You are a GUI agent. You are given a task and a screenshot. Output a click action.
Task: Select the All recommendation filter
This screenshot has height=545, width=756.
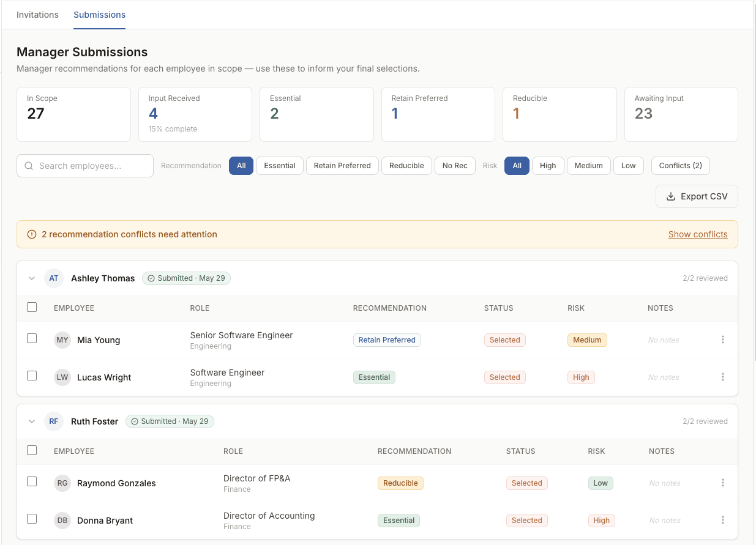[x=241, y=166]
